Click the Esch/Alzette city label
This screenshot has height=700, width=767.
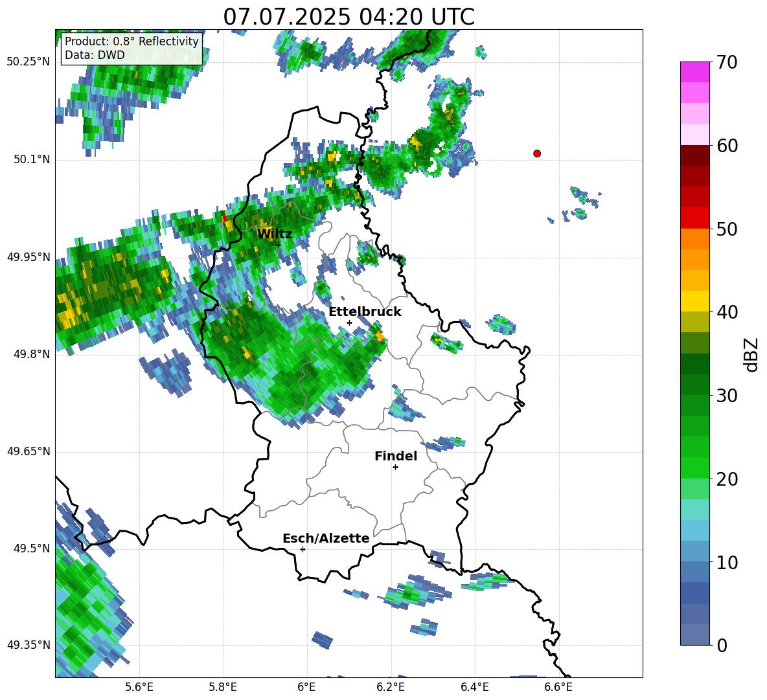pos(326,538)
